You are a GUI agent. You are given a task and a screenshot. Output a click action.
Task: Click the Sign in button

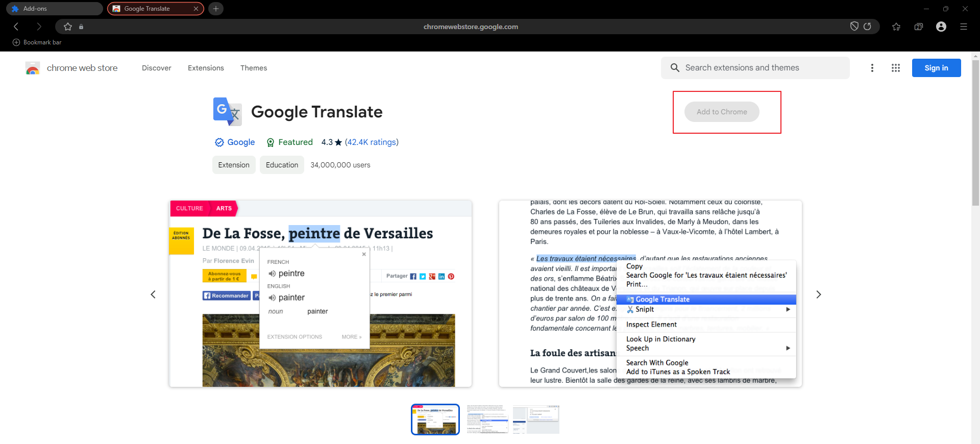click(937, 68)
